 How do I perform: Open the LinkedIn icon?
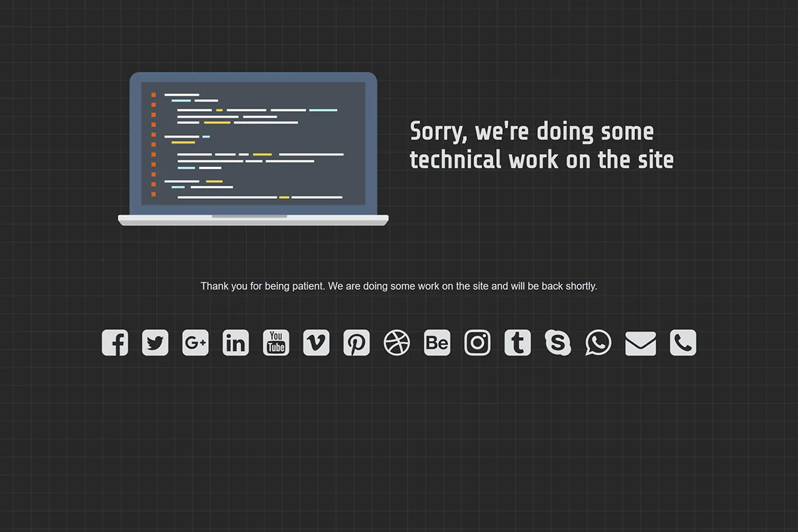tap(235, 342)
